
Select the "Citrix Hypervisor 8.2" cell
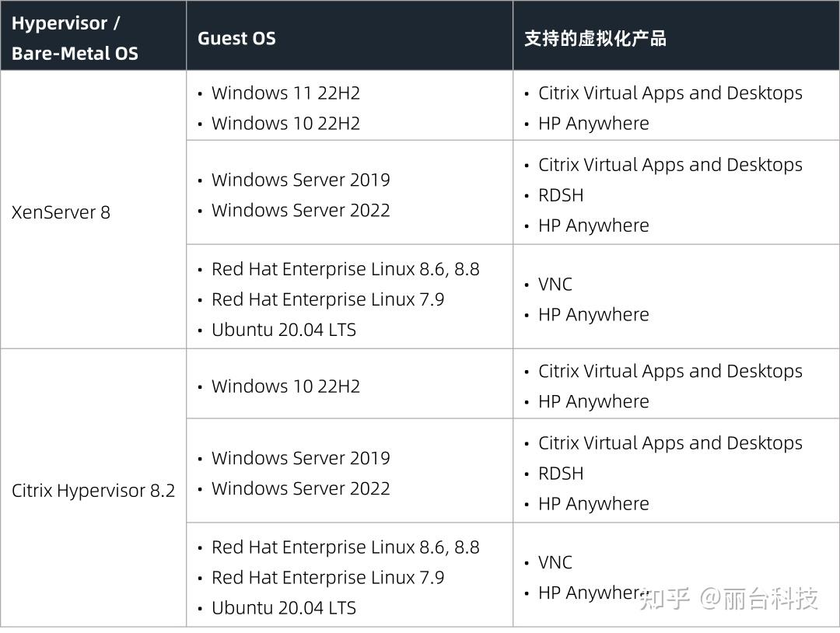tap(93, 491)
